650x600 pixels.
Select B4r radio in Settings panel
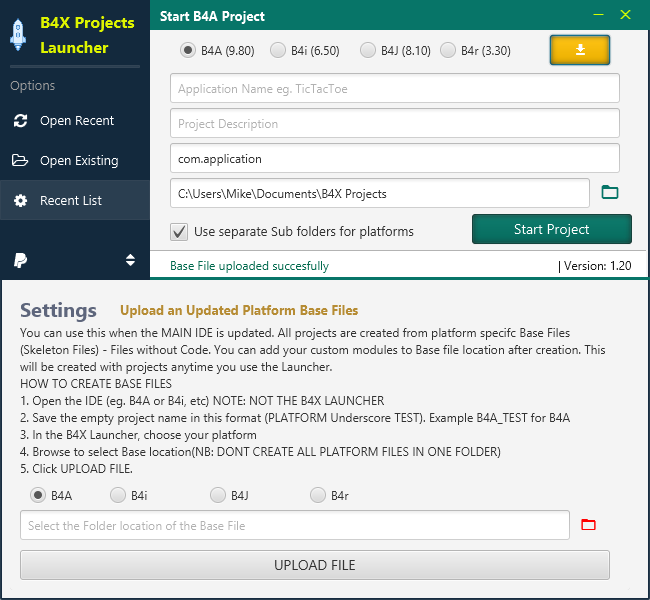[x=318, y=495]
